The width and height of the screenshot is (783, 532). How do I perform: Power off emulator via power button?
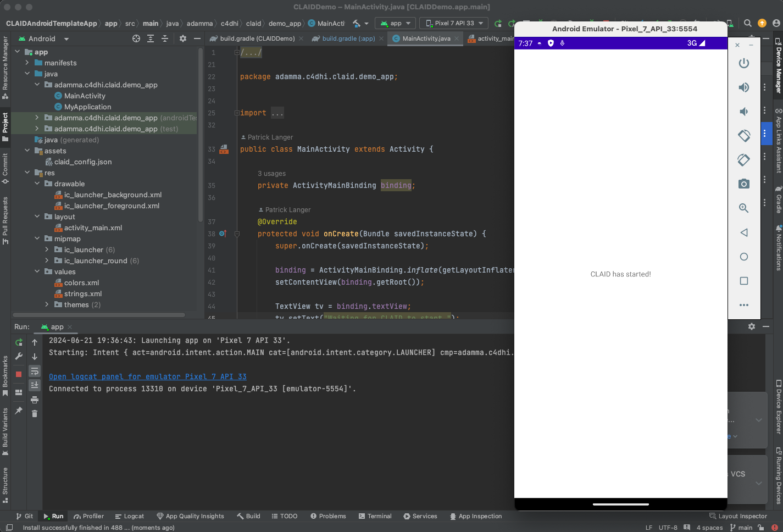pyautogui.click(x=744, y=63)
